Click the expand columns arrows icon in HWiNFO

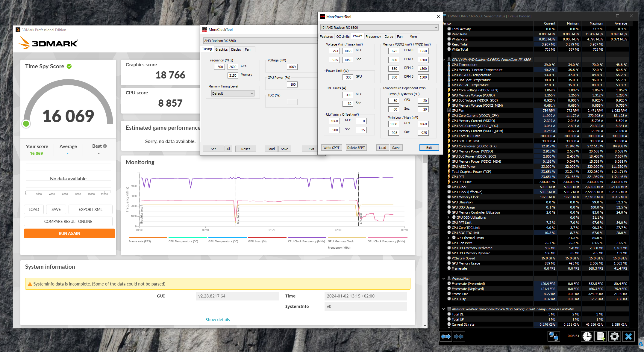point(446,336)
